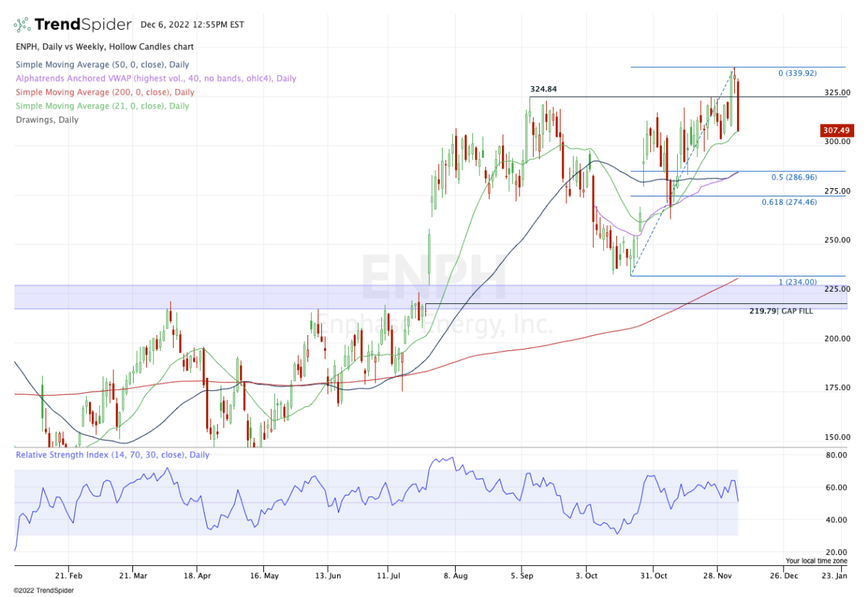The height and width of the screenshot is (597, 868).
Task: Click the Your local time zone link
Action: pyautogui.click(x=816, y=560)
